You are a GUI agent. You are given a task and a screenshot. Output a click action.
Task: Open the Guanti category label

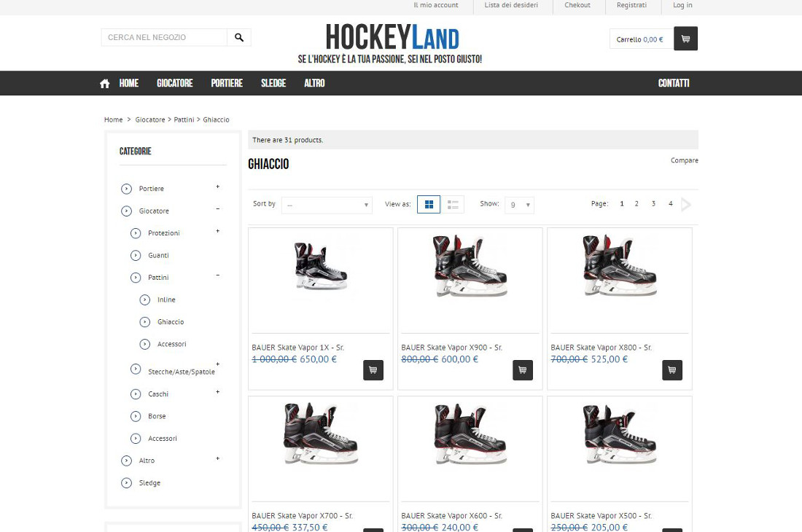[158, 256]
